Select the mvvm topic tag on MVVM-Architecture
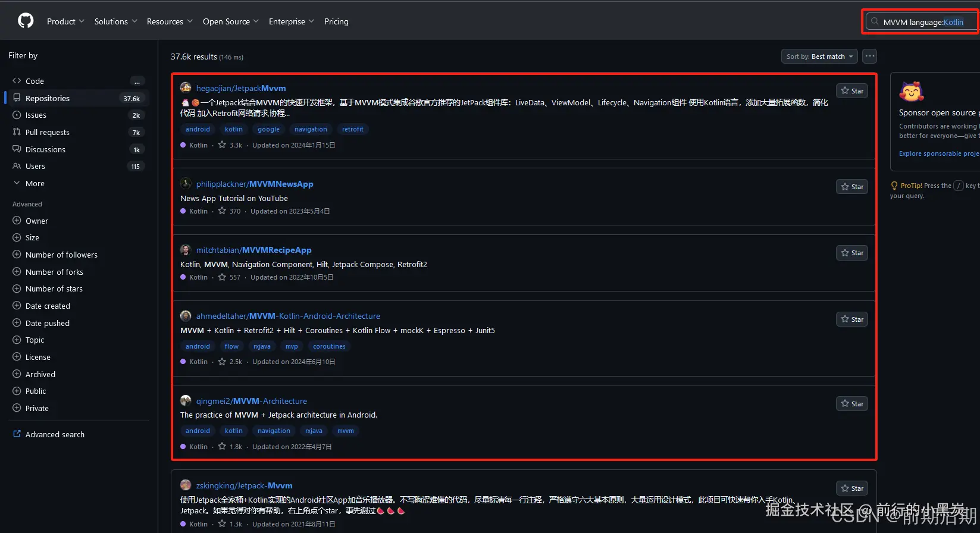Screen dimensions: 980x533 click(x=346, y=431)
